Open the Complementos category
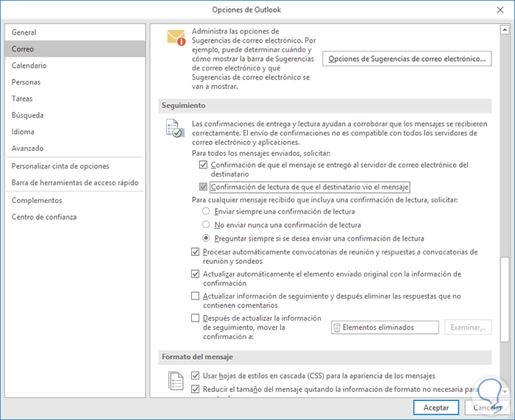This screenshot has height=420, width=515. point(75,200)
